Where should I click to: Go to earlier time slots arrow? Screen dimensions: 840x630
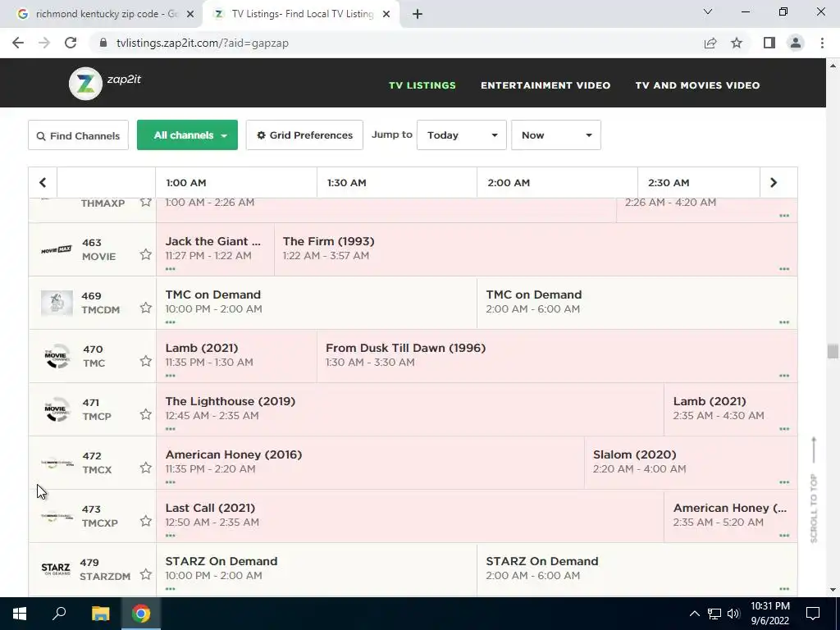[43, 183]
